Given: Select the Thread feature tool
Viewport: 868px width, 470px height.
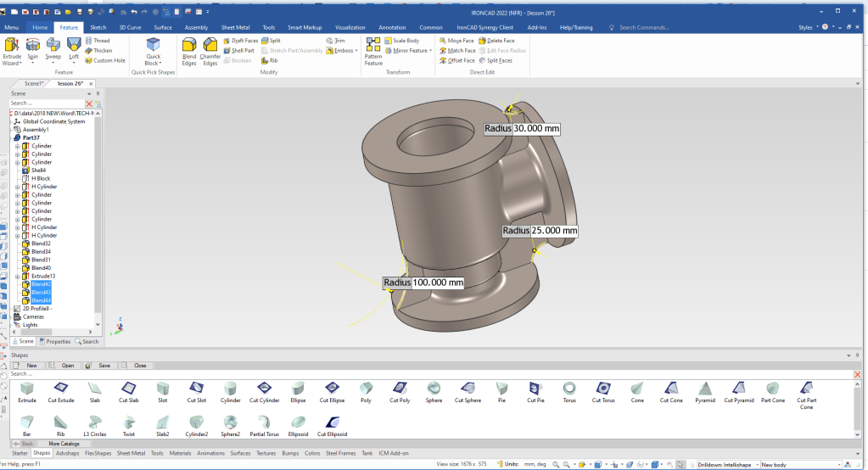Looking at the screenshot, I should click(97, 41).
